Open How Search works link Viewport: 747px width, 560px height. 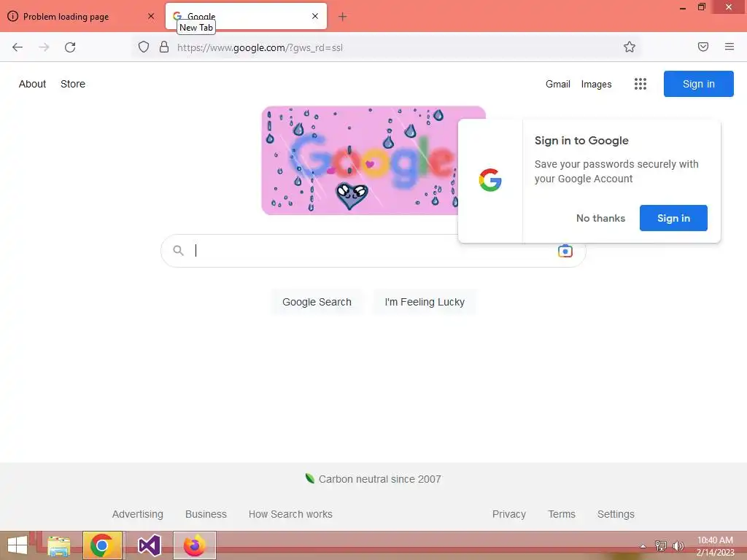290,514
